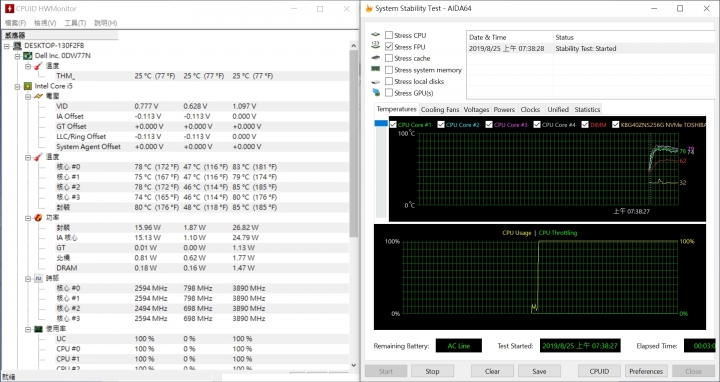
Task: Click the FPU icon beside Stress FPU
Action: pos(376,45)
